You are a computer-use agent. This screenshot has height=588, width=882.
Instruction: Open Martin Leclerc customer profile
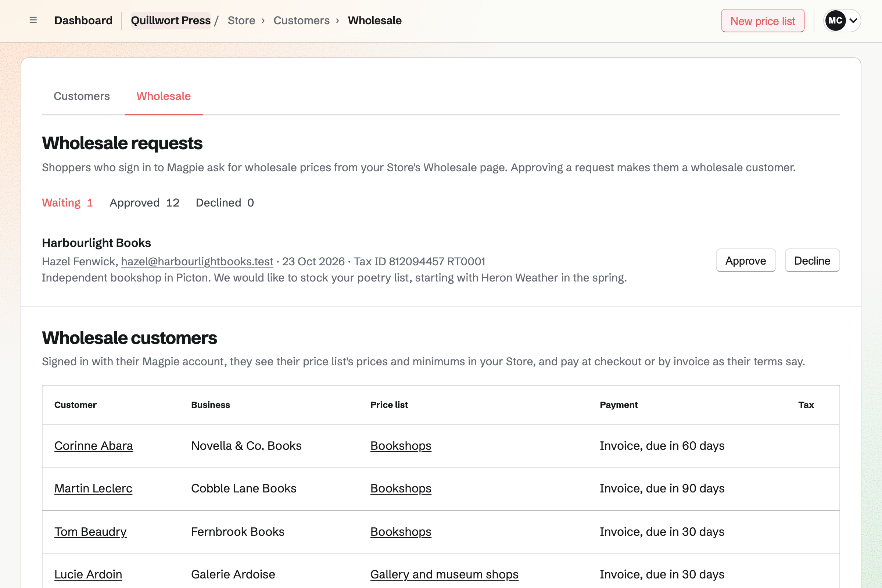coord(93,488)
